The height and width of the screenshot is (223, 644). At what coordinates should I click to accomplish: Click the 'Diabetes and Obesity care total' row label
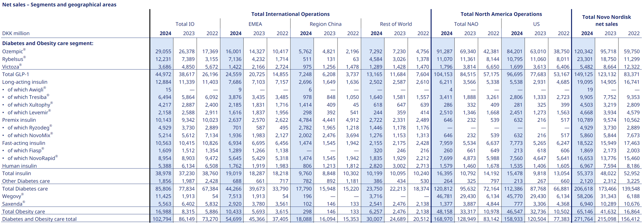[39, 219]
